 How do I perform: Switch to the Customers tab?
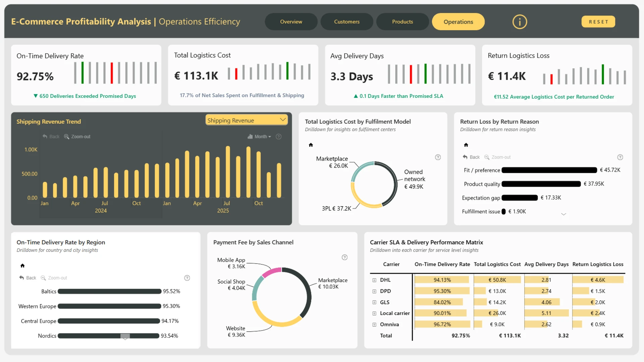[x=347, y=22]
